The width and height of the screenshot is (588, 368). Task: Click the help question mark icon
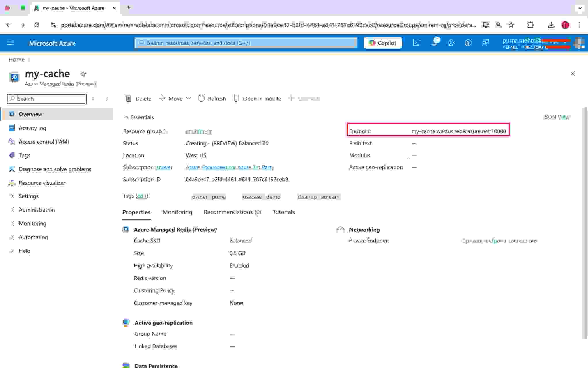(x=468, y=43)
